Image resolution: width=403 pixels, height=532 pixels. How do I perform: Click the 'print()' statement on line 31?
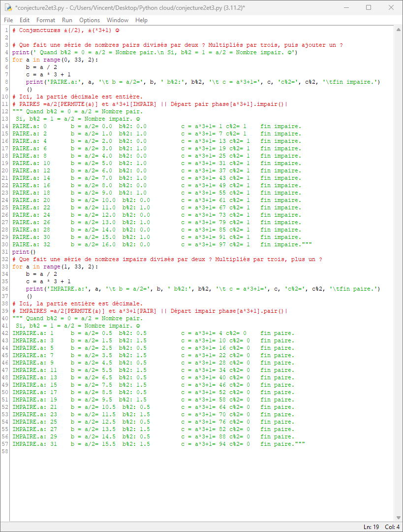pos(24,252)
